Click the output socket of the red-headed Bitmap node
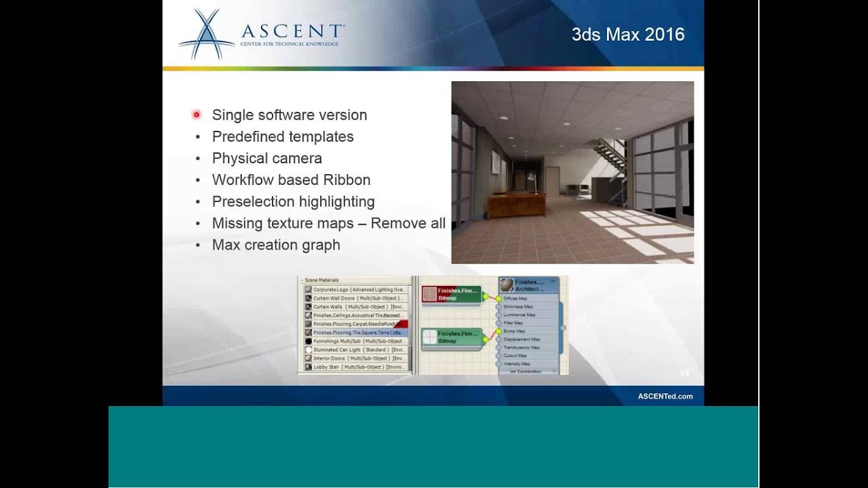The image size is (868, 488). coord(486,296)
